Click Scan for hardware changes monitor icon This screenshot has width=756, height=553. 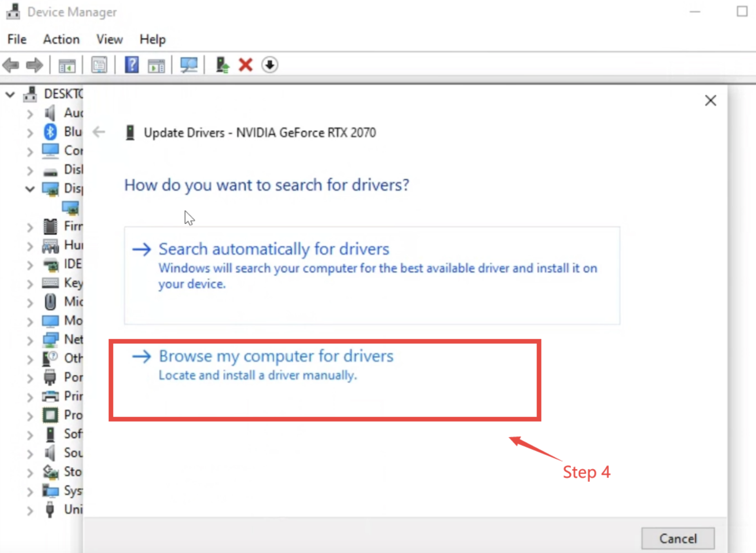(x=189, y=64)
